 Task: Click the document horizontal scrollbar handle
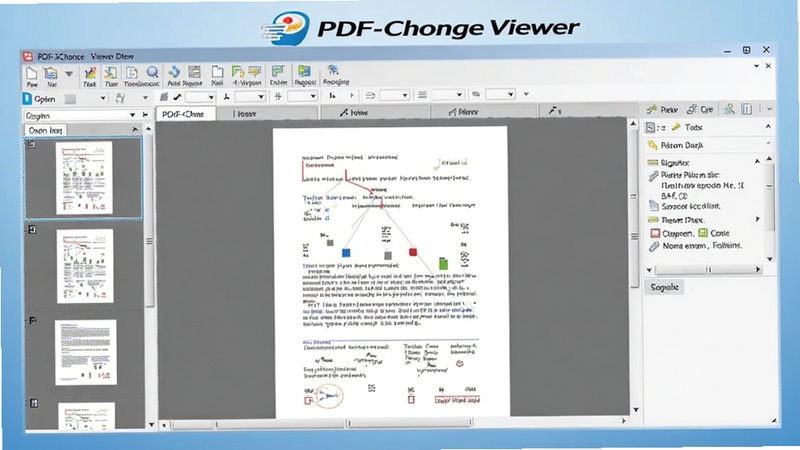409,422
